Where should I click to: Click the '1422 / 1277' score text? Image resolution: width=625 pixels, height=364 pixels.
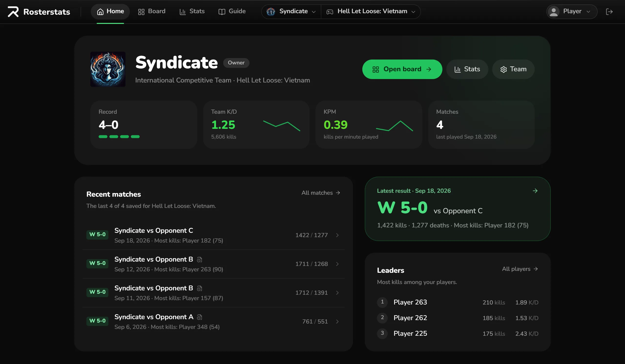(312, 235)
